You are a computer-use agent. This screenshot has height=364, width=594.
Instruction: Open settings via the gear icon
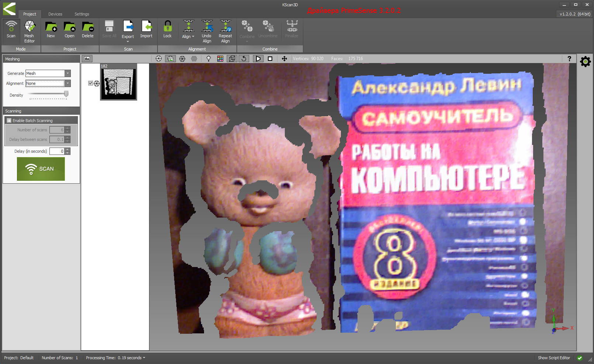click(x=585, y=62)
